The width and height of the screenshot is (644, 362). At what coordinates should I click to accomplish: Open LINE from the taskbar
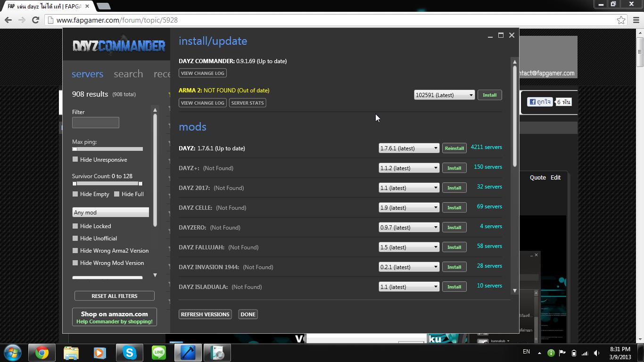coord(159,353)
